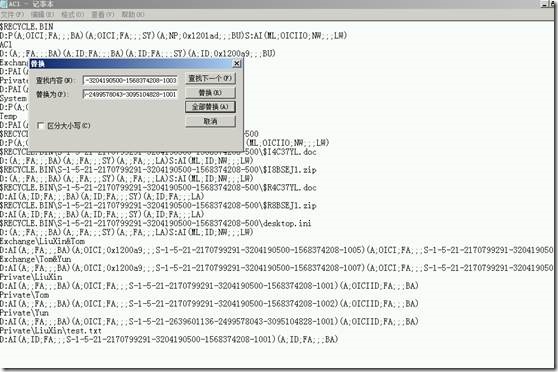Screen dimensions: 558x372
Task: Click the ACL line containing "0x1201ad"
Action: [x=174, y=36]
